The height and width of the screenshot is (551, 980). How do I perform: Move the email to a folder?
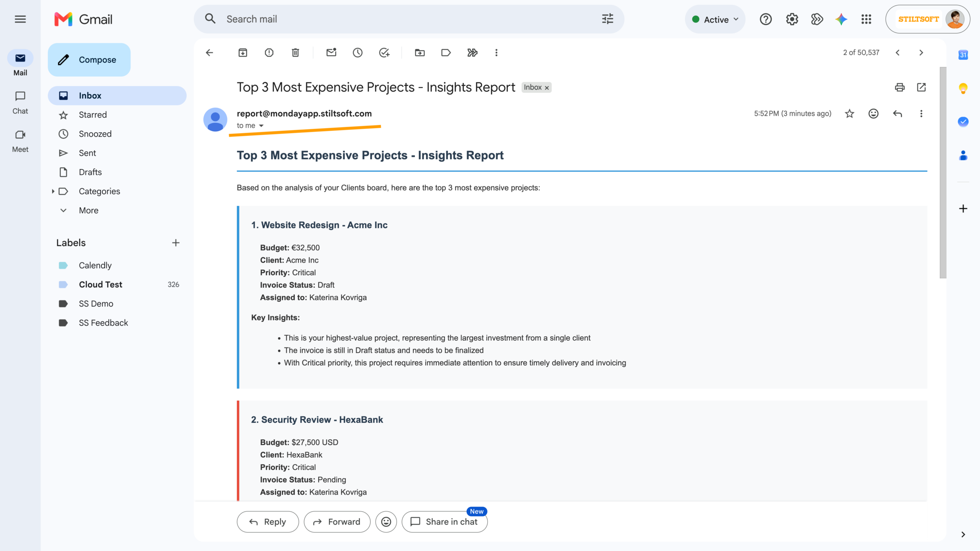click(x=420, y=53)
